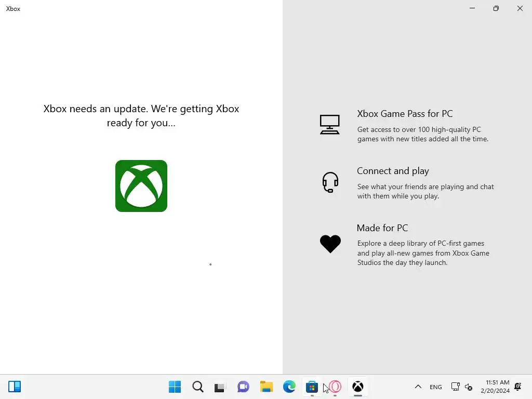Minimize the Xbox window

click(x=472, y=8)
